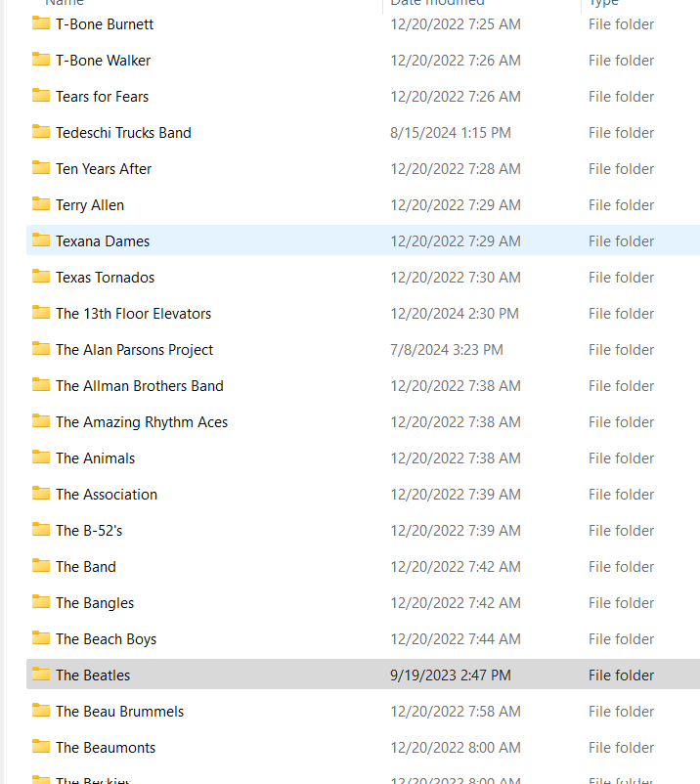Viewport: 700px width, 784px height.
Task: Click the folder icon next to Tears for Fears
Action: click(x=41, y=96)
